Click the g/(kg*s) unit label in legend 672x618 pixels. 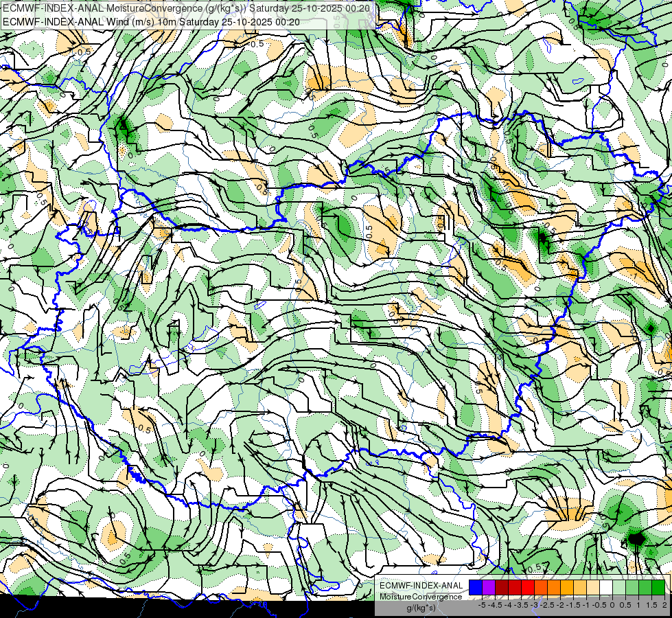tap(421, 608)
